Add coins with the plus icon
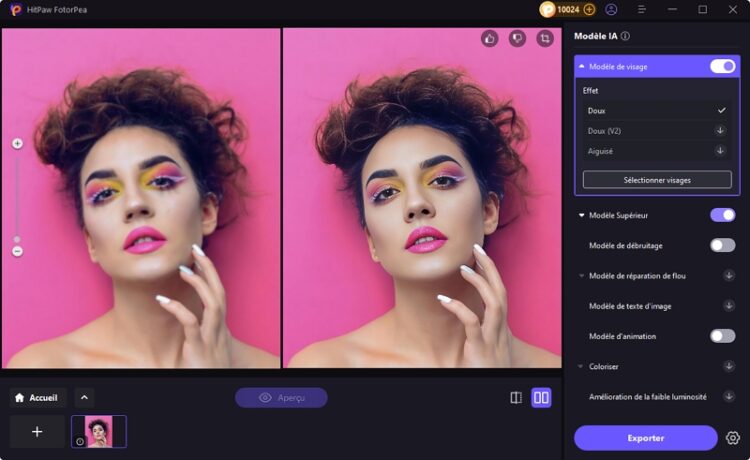 tap(589, 10)
